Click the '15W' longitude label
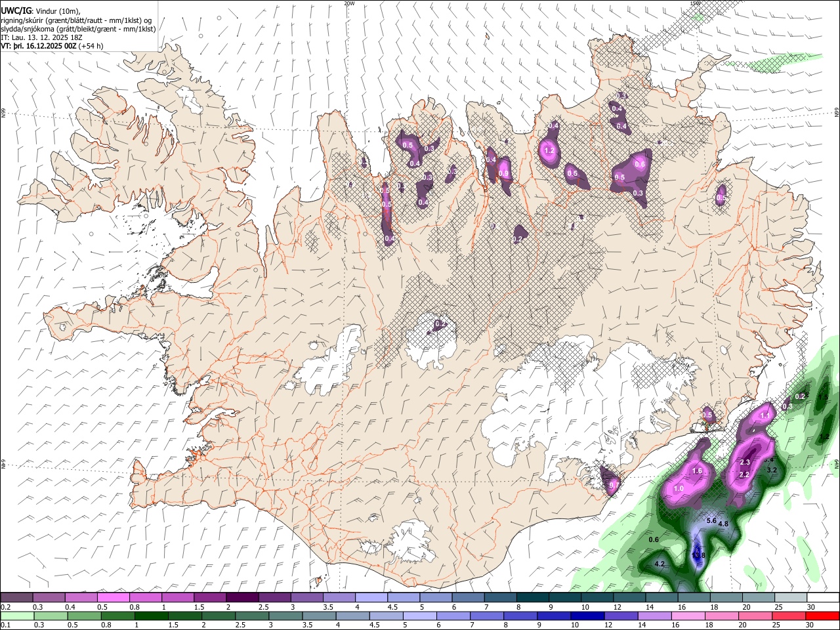This screenshot has width=840, height=630. point(695,3)
